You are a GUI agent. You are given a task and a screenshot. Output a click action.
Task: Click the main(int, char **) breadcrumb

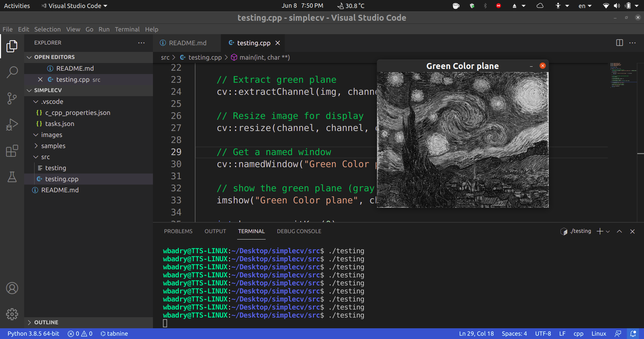pos(261,57)
